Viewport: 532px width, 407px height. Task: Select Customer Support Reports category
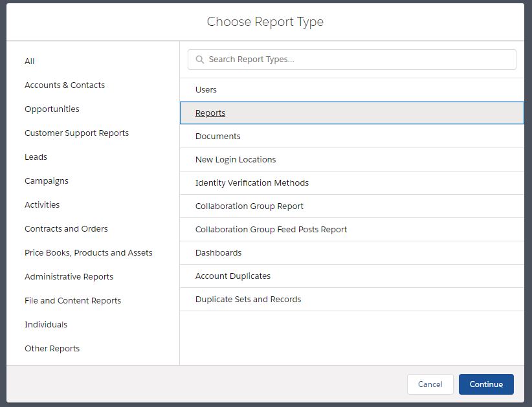tap(76, 133)
